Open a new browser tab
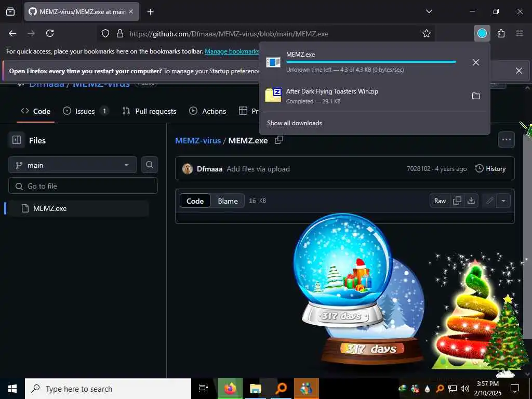The image size is (532, 399). pos(150,12)
